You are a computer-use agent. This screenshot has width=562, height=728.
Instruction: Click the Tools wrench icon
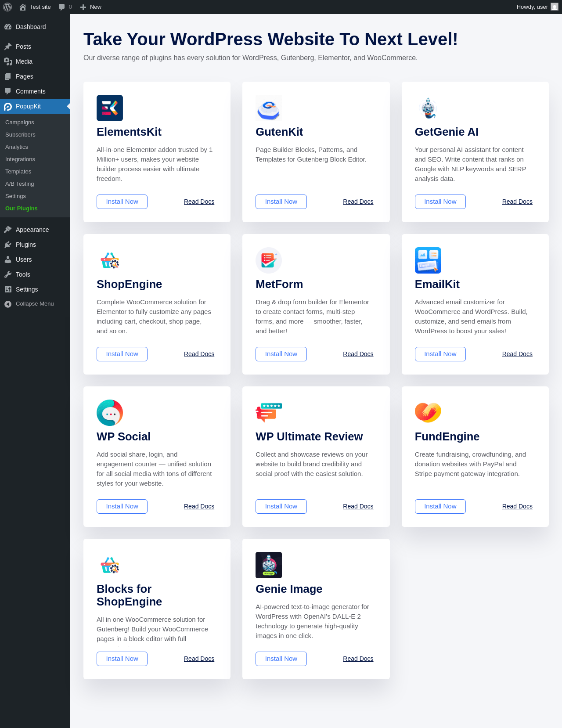[8, 274]
